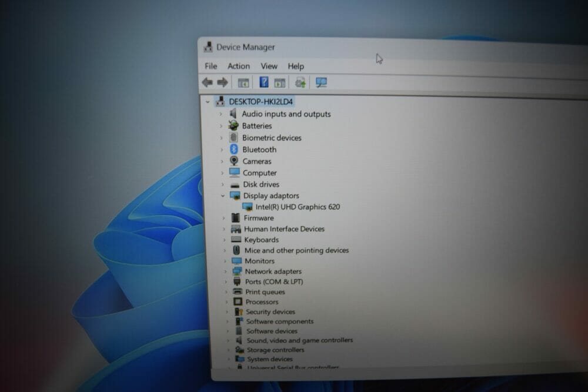Click the printer icon for Print queues
This screenshot has width=588, height=392.
click(238, 291)
